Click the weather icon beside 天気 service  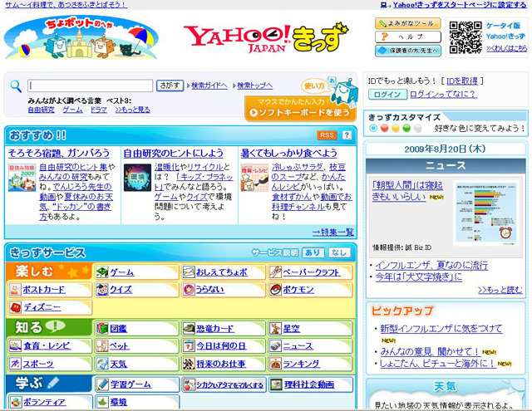click(x=101, y=364)
